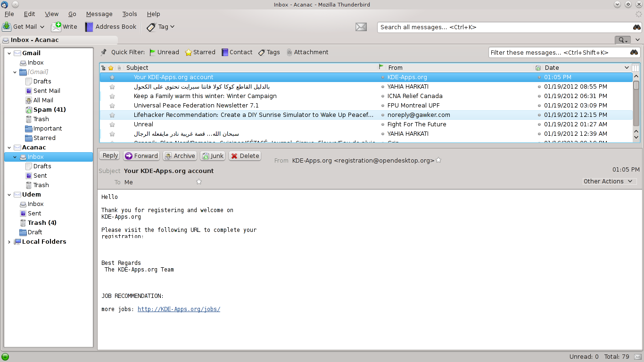
Task: Open the Tools menu
Action: pyautogui.click(x=130, y=14)
